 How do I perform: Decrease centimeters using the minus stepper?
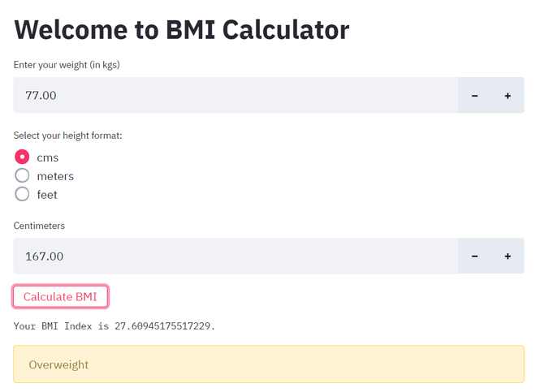point(475,256)
